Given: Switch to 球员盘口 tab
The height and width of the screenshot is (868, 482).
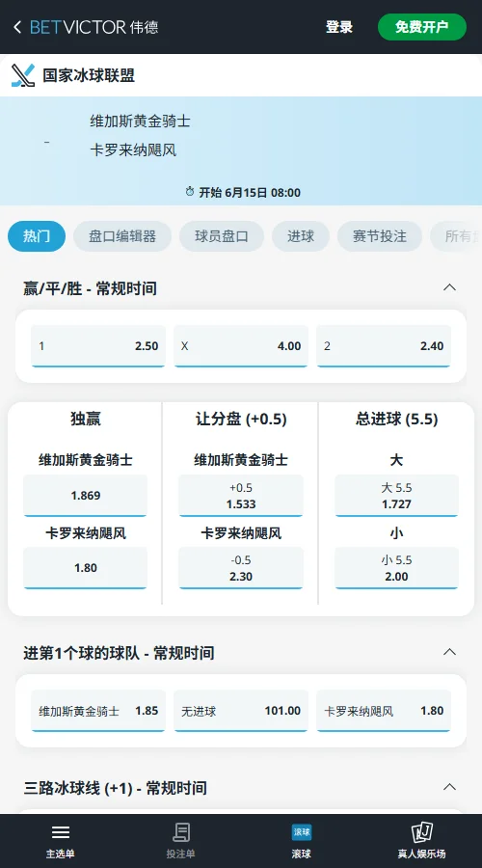Looking at the screenshot, I should coord(222,236).
